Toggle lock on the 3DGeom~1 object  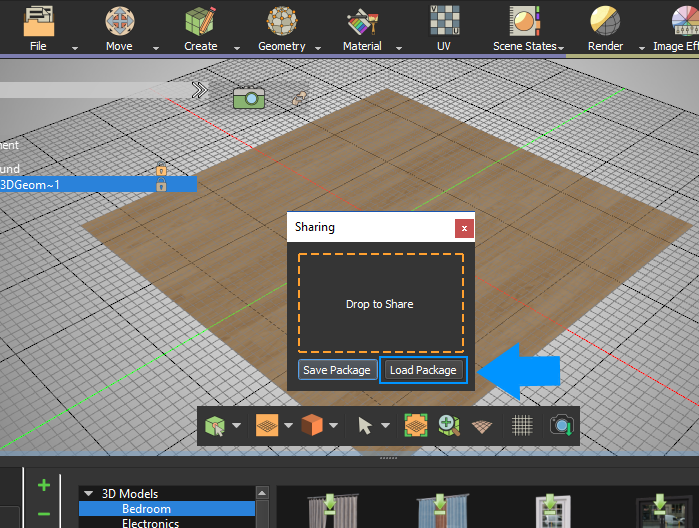pyautogui.click(x=160, y=185)
